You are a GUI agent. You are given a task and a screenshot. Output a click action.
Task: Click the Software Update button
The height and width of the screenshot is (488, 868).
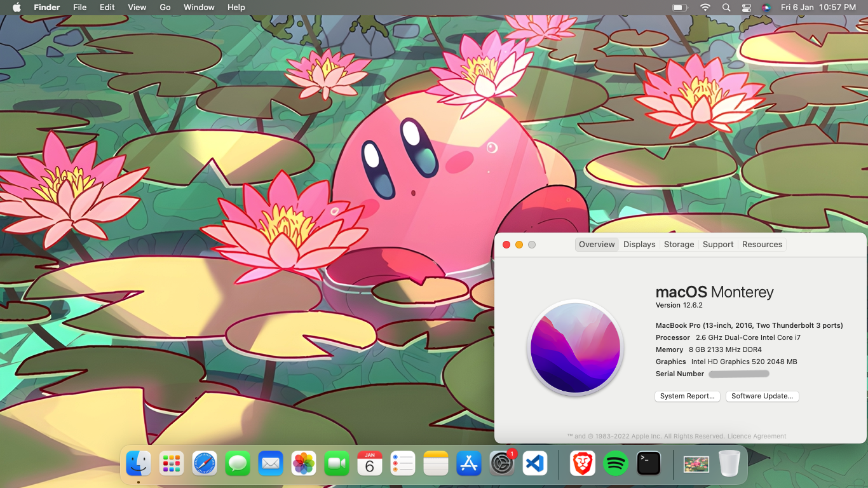[762, 396]
